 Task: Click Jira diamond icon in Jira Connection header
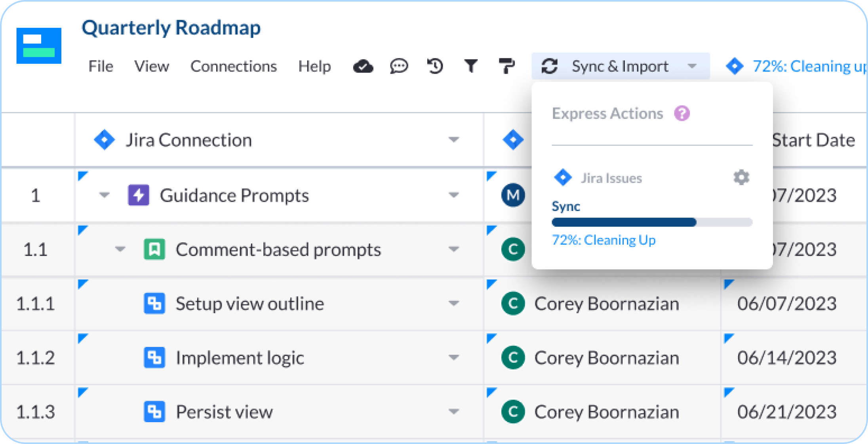click(105, 140)
